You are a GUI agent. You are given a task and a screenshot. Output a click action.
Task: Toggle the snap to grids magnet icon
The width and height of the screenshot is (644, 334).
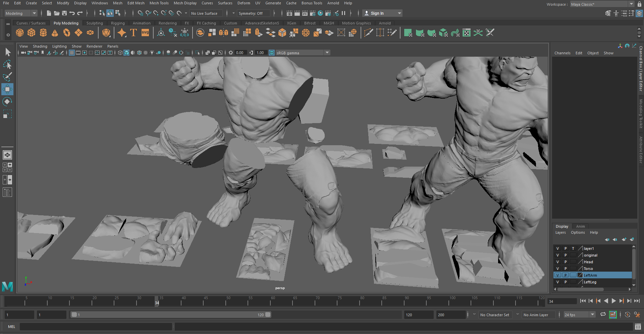click(x=141, y=13)
